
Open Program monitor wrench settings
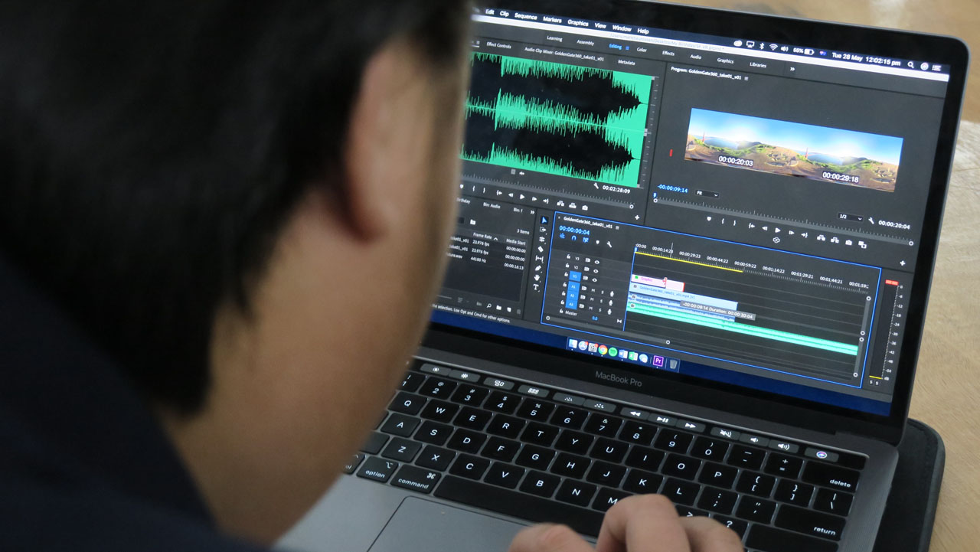coord(871,221)
